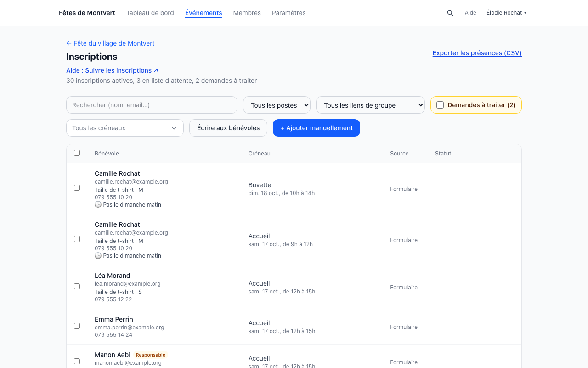Screen dimensions: 588x368
Task: Click the Écrire aux bénévoles button
Action: pyautogui.click(x=228, y=128)
